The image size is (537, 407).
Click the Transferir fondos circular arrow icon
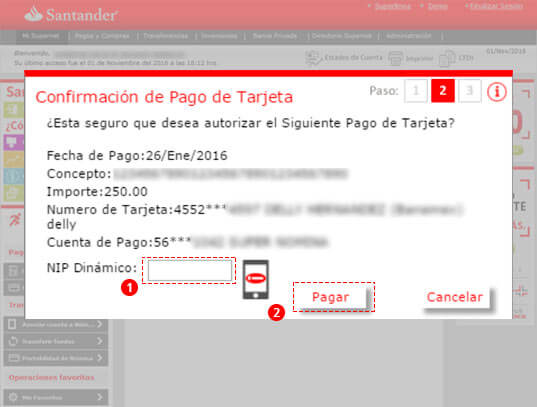point(13,341)
